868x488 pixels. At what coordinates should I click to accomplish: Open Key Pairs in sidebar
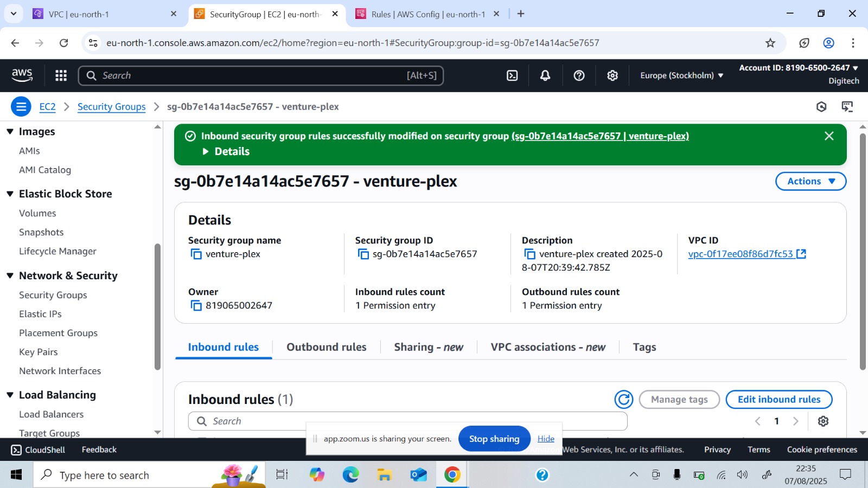38,352
